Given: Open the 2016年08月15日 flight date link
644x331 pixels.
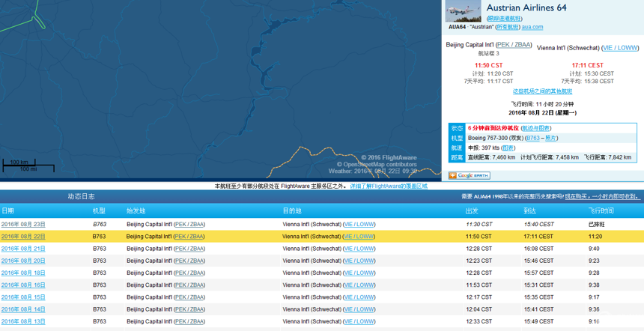Looking at the screenshot, I should [23, 297].
